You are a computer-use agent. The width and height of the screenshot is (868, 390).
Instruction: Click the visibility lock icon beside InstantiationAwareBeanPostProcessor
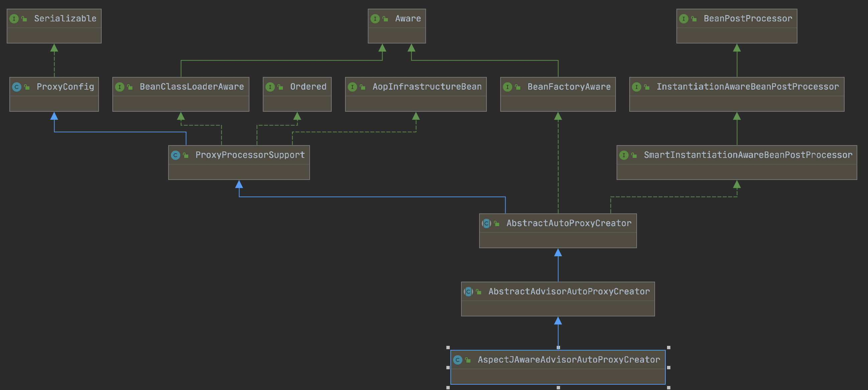coord(647,87)
